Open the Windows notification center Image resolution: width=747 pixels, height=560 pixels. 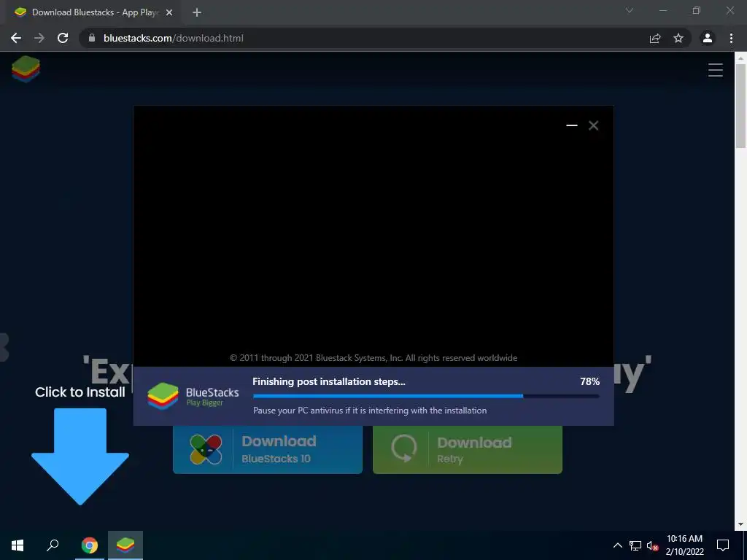point(723,545)
